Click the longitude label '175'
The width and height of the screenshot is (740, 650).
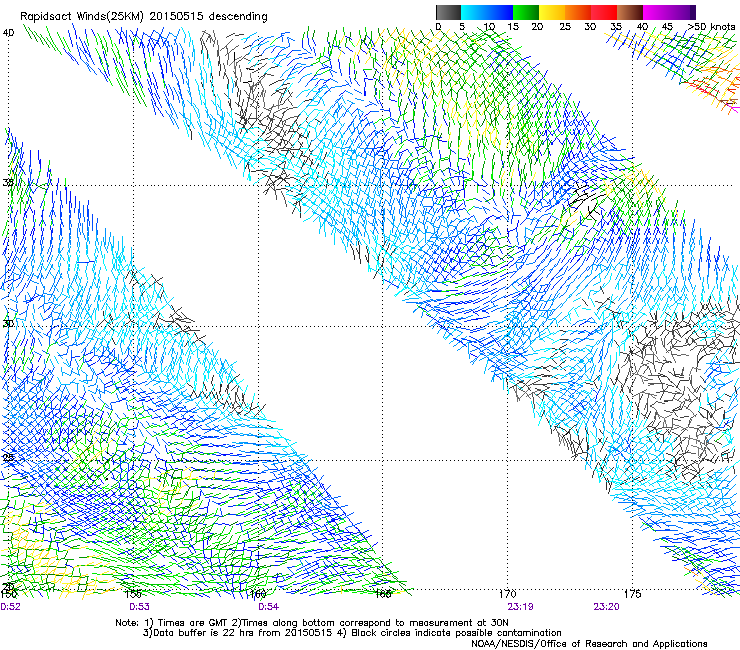point(632,594)
